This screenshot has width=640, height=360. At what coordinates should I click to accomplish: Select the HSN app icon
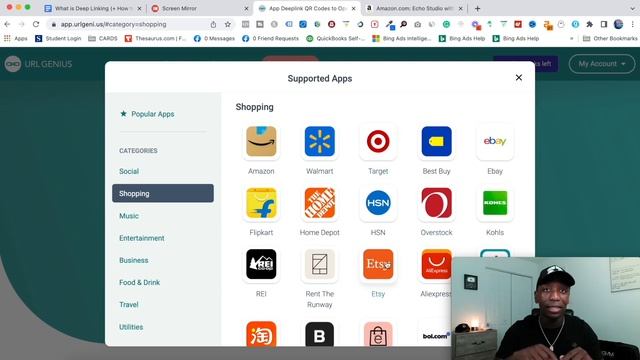coord(378,203)
